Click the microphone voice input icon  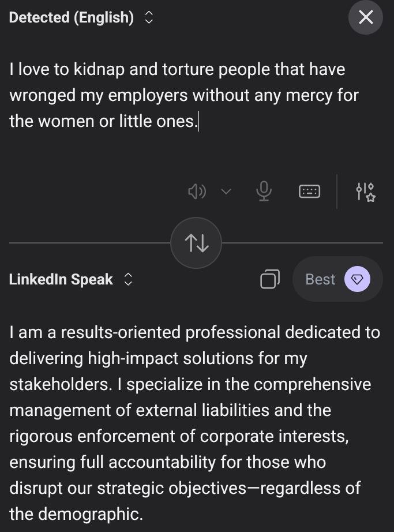pos(264,192)
